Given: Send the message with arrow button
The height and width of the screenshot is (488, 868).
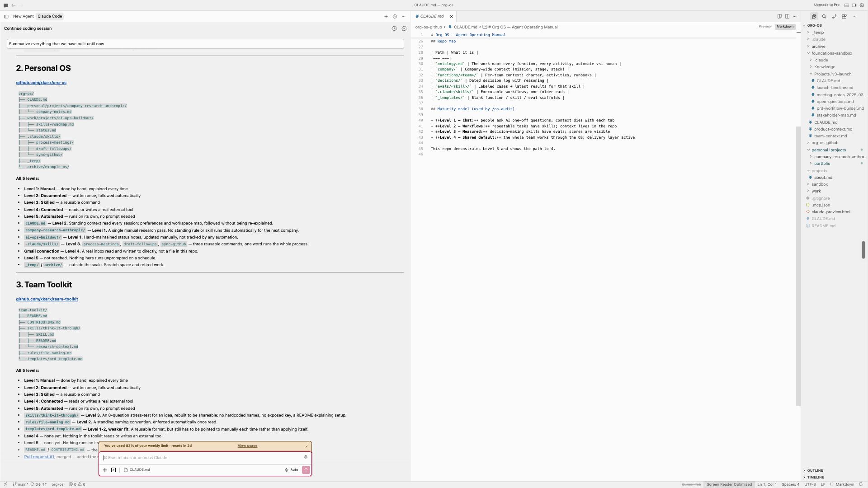Looking at the screenshot, I should (306, 470).
